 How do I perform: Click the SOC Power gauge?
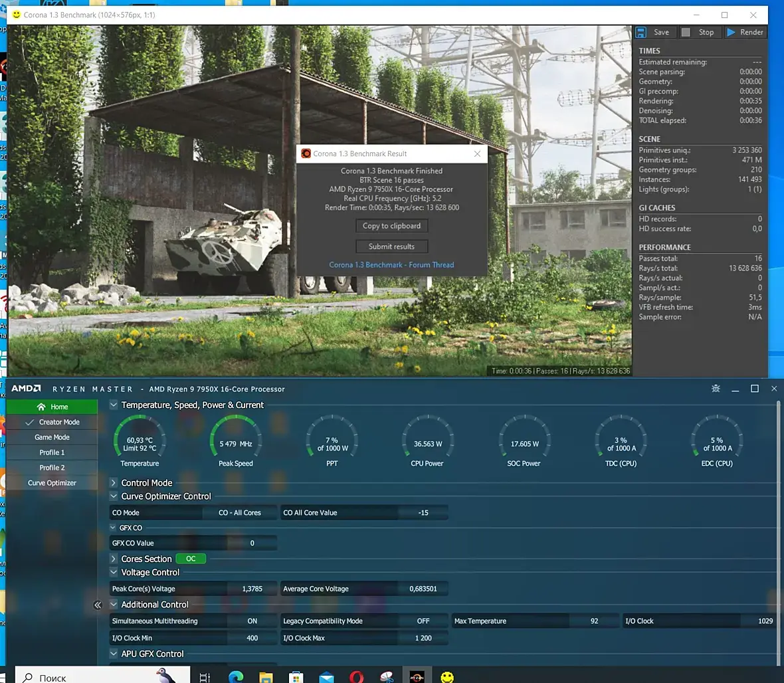524,436
